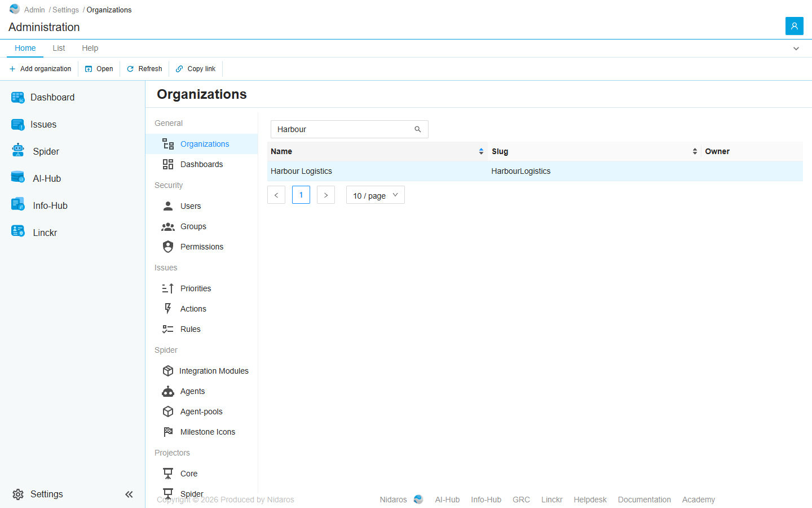The width and height of the screenshot is (812, 508).
Task: Select Organizations in the settings menu
Action: pyautogui.click(x=202, y=144)
